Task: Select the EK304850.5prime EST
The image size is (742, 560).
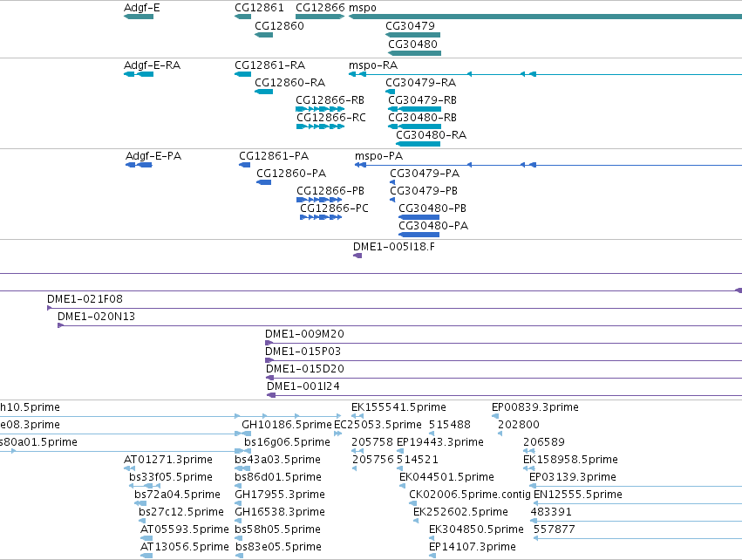Action: [x=432, y=539]
